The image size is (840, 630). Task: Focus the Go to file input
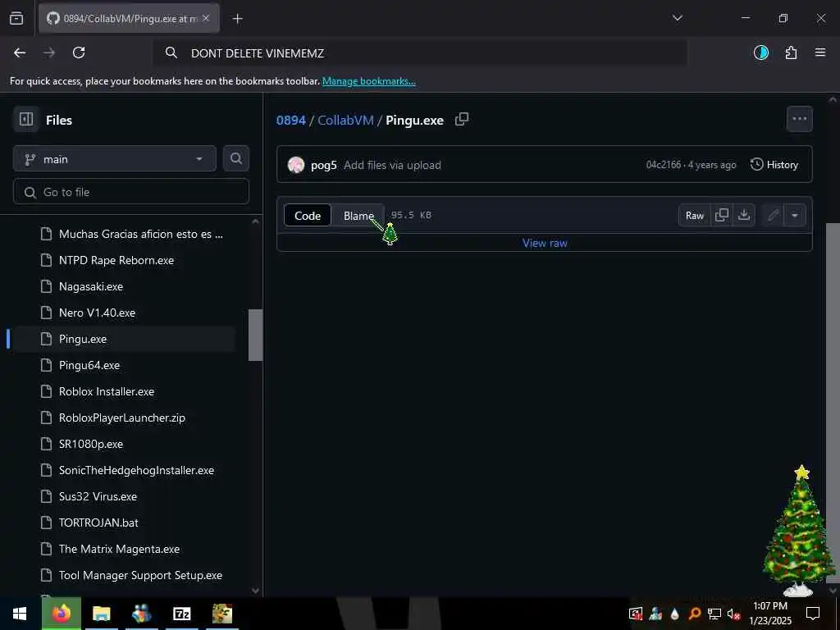coord(130,192)
